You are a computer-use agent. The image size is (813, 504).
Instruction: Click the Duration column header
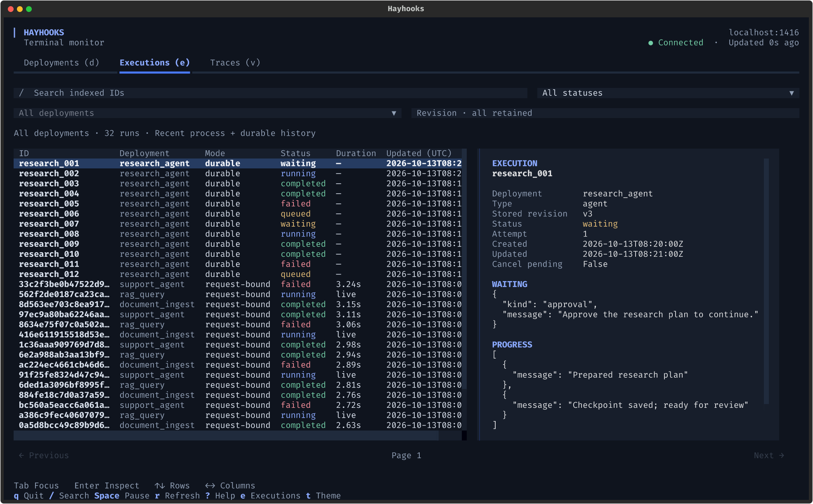pos(356,154)
